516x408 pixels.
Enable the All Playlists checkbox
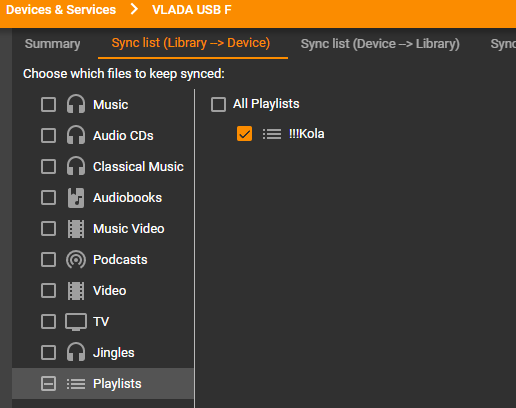coord(218,104)
